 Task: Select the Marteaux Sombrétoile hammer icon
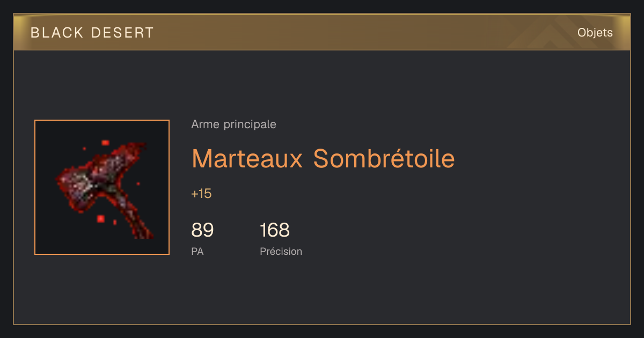pyautogui.click(x=102, y=187)
